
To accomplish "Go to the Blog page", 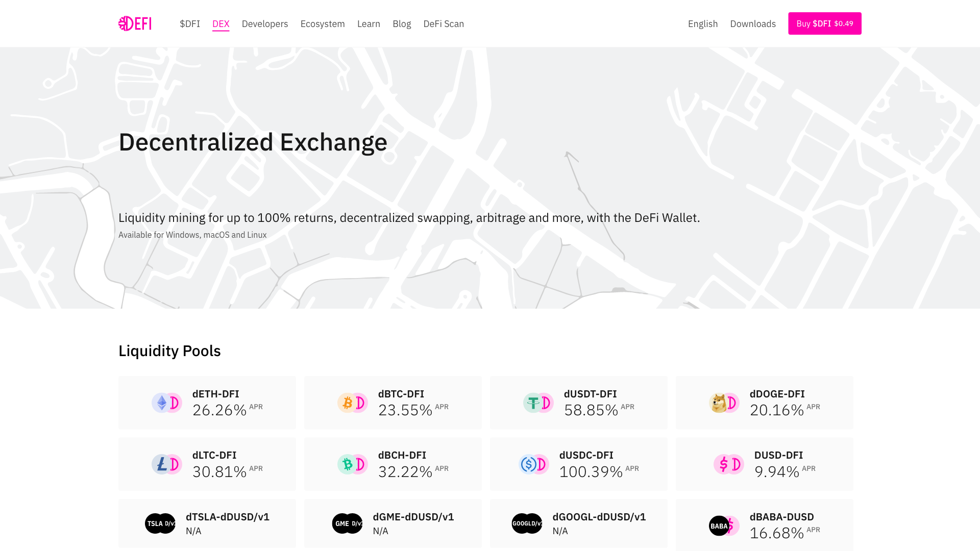I will (402, 24).
